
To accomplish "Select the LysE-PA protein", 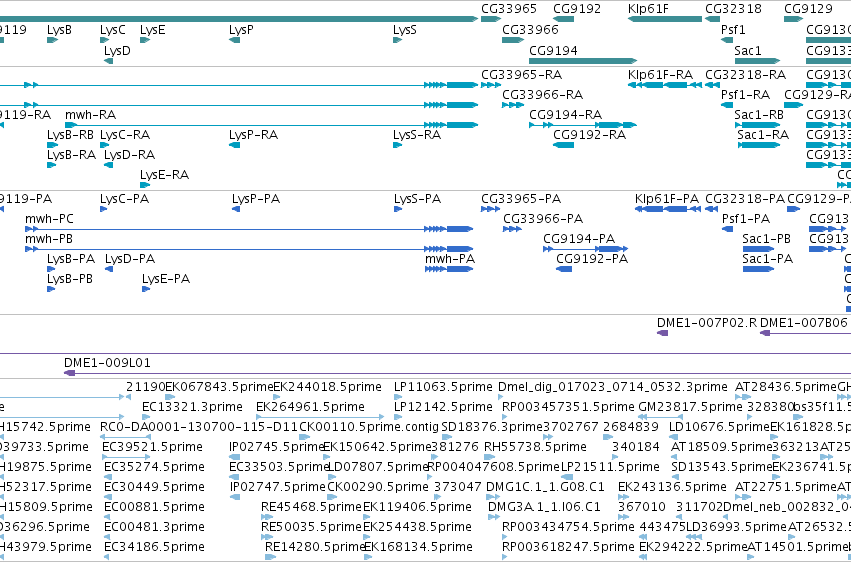I will coord(146,289).
